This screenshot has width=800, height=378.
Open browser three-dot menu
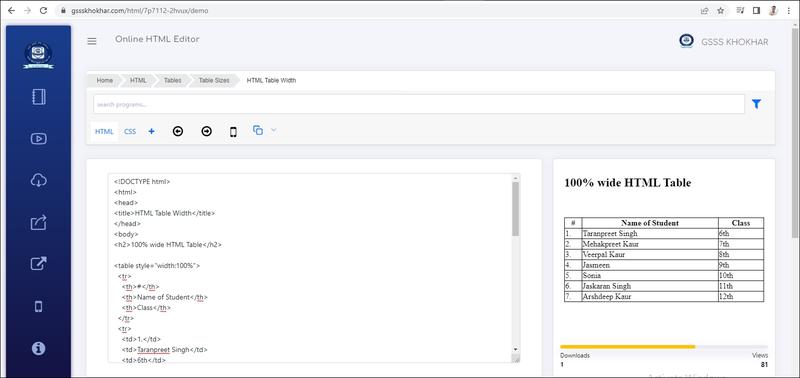pos(789,10)
